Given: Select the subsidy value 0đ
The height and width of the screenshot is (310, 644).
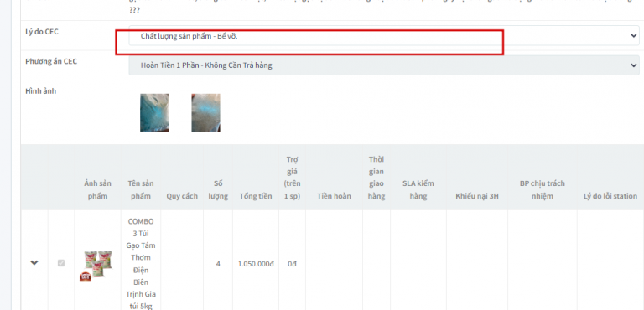Looking at the screenshot, I should pyautogui.click(x=292, y=264).
